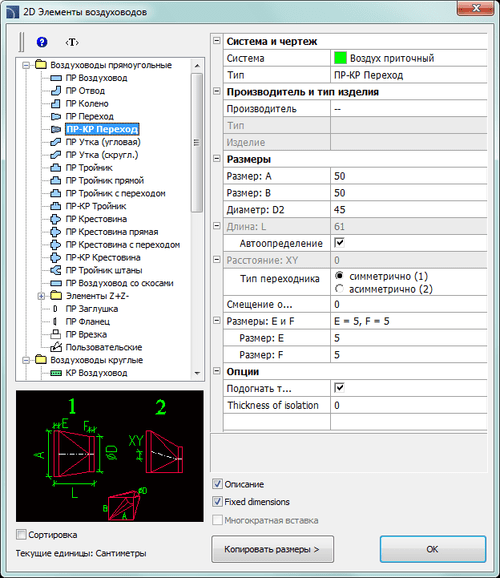Click the Размер: A value field
This screenshot has height=578, width=500.
point(409,176)
